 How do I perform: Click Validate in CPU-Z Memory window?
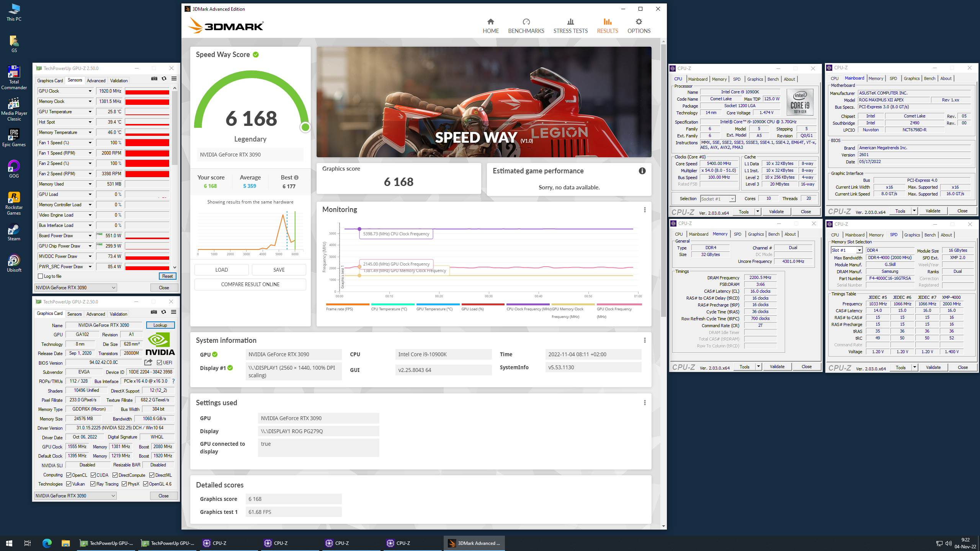(777, 367)
